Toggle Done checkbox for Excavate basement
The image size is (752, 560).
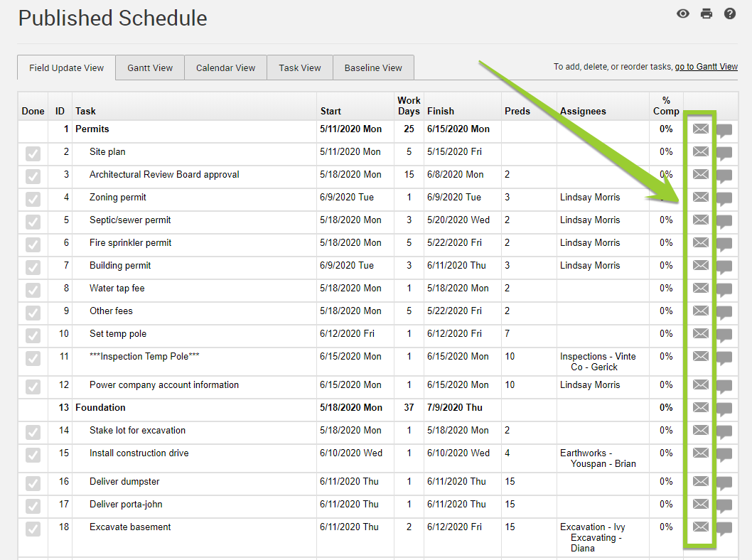(33, 529)
